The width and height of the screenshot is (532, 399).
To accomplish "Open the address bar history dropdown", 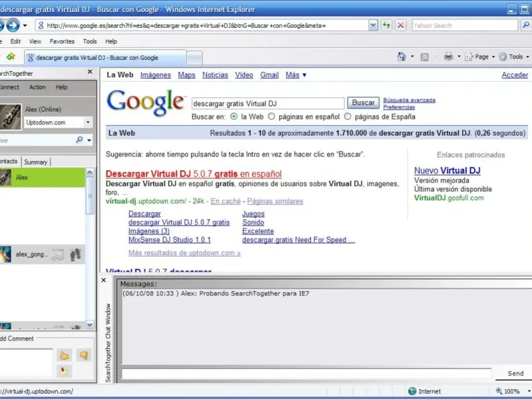I will click(373, 25).
